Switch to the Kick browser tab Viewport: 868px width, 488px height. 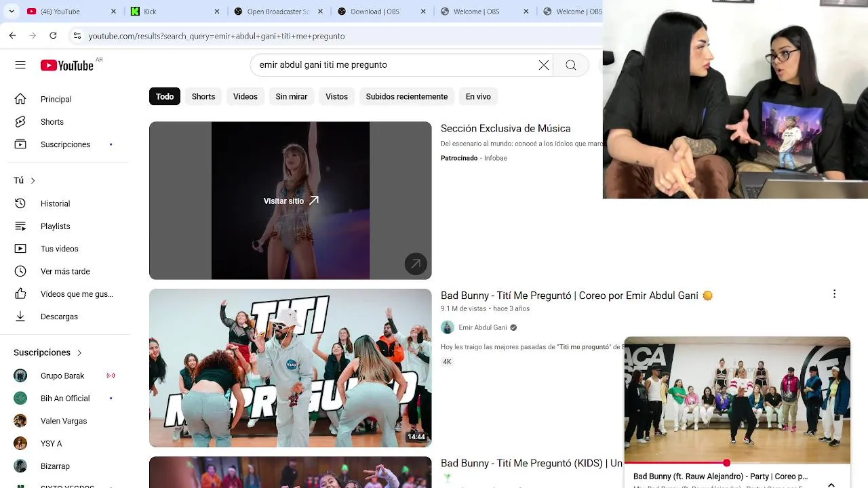click(175, 12)
